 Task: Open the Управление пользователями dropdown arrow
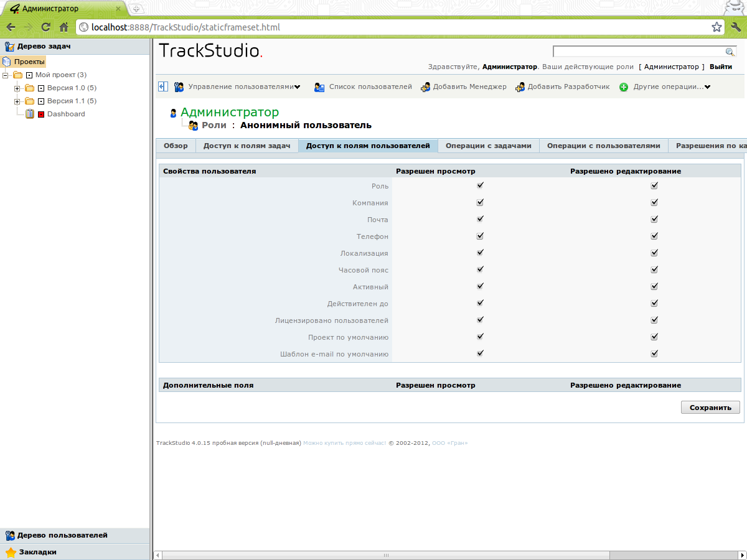[298, 87]
